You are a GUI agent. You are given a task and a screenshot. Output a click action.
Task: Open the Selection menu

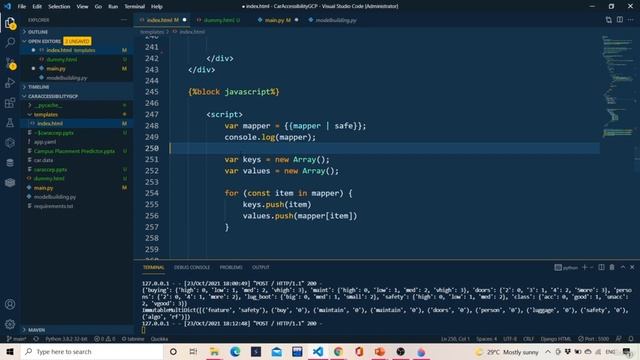click(x=59, y=7)
